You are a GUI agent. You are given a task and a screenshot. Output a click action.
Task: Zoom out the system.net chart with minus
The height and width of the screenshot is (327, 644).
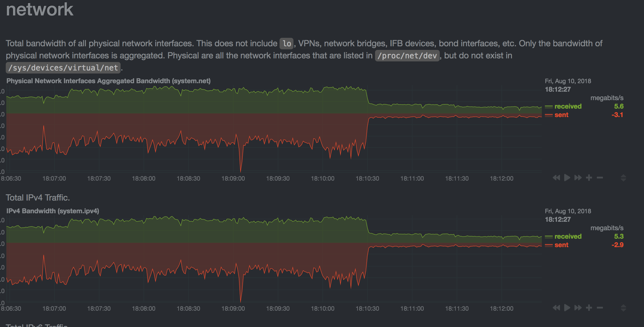coord(600,178)
